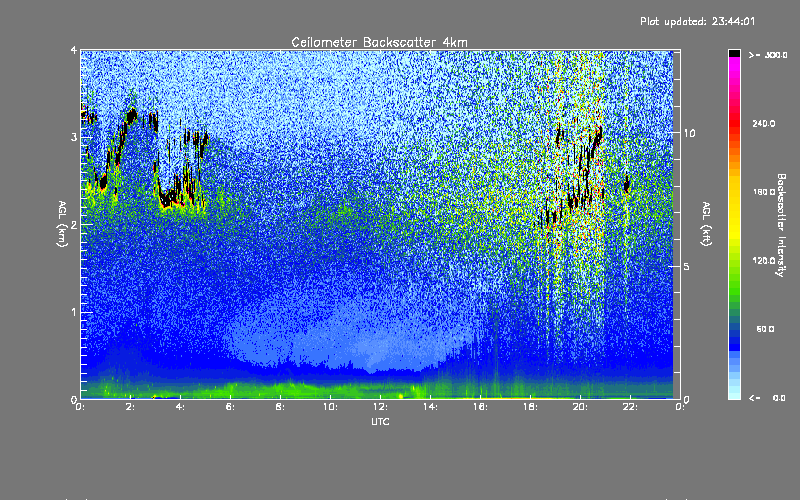Click the "UTC" x-axis label
Screen dimensions: 800x500
(x=380, y=422)
